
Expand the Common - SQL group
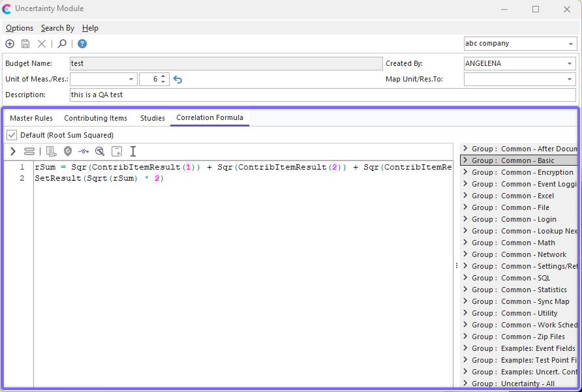coord(465,278)
